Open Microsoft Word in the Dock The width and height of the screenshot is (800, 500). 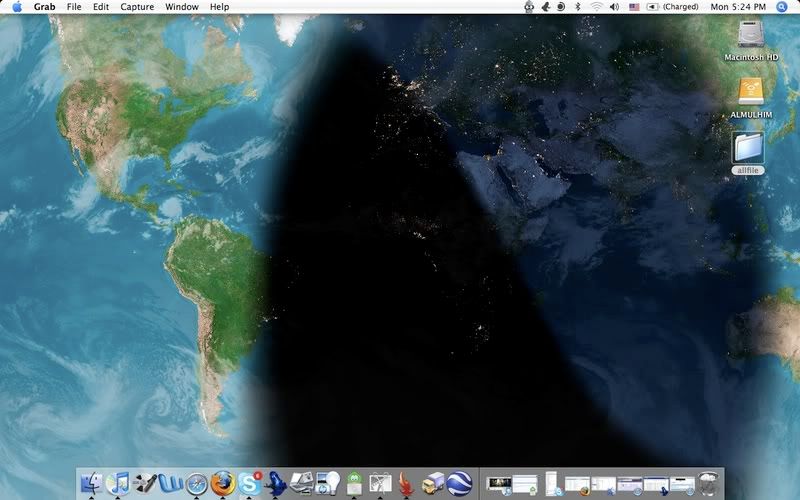[x=170, y=483]
